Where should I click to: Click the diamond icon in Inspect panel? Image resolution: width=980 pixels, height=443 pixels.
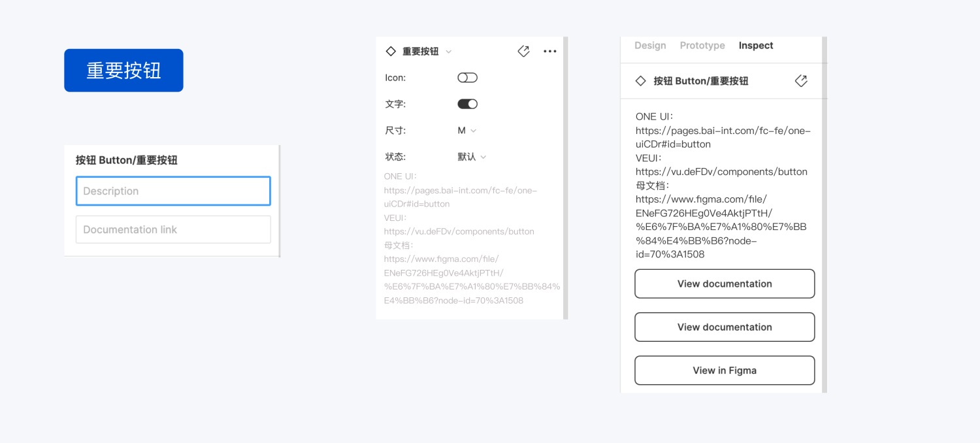pyautogui.click(x=641, y=81)
